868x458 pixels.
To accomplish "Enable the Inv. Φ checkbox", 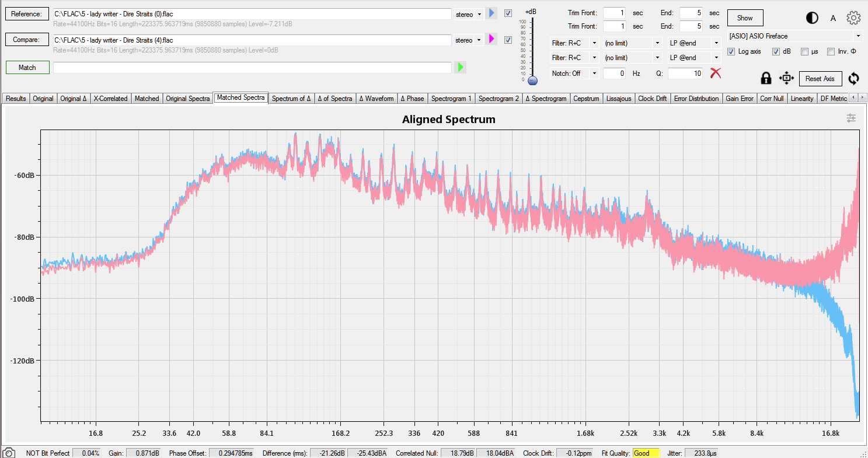I will (831, 51).
